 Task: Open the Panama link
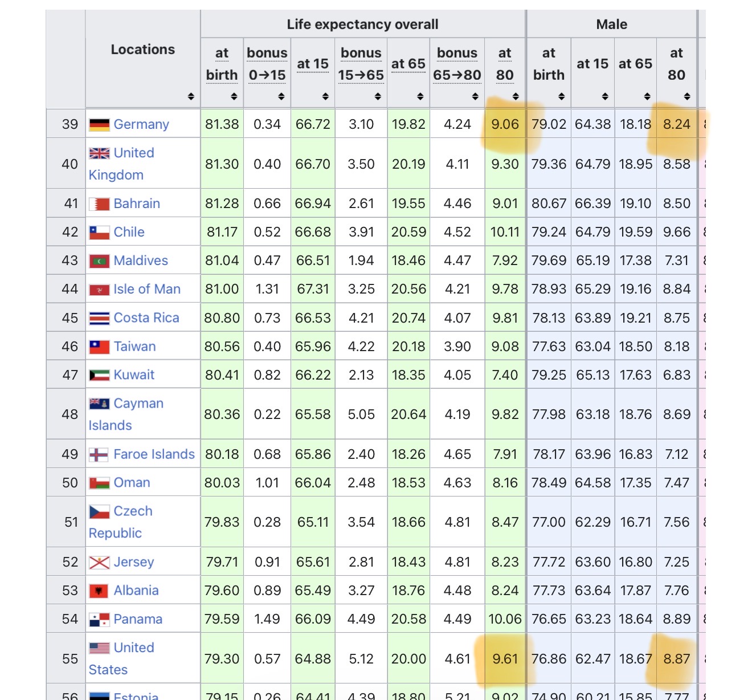pyautogui.click(x=138, y=619)
